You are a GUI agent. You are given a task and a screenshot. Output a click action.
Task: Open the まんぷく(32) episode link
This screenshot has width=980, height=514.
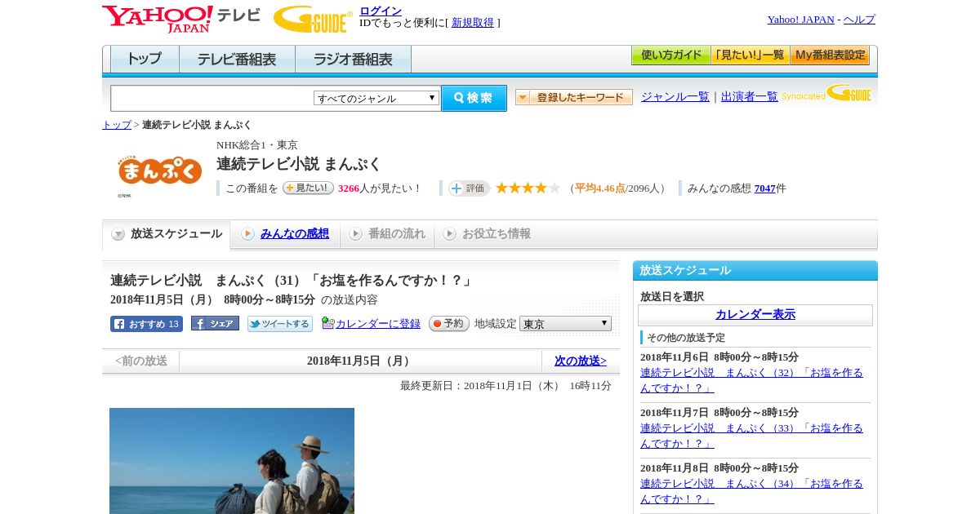751,380
